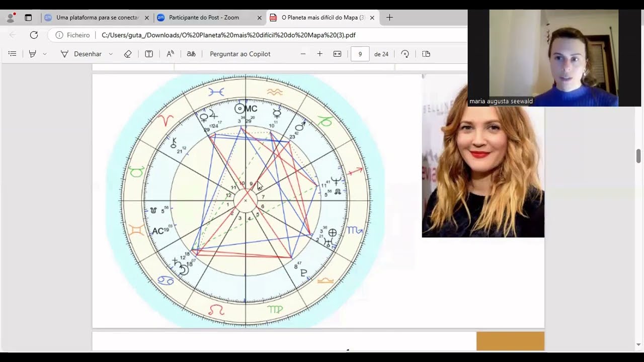Click the scroll down arrow
Screen dimensions: 644x362
[638, 344]
